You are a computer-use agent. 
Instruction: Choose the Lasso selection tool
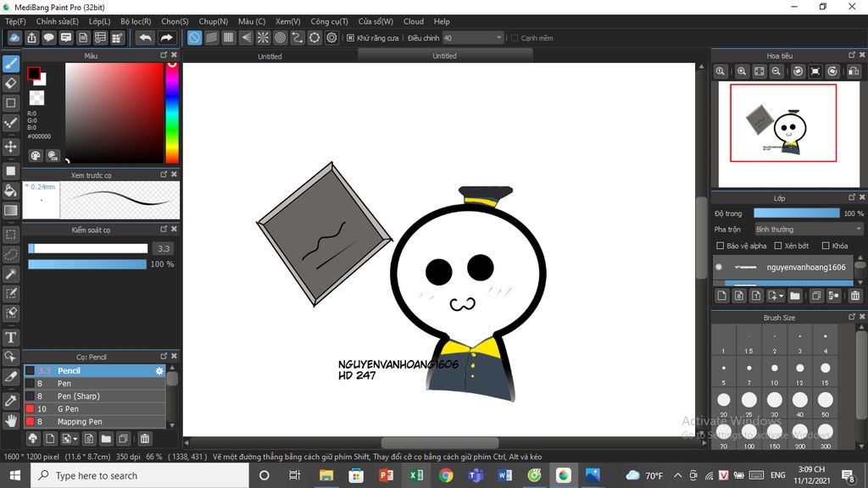(10, 254)
